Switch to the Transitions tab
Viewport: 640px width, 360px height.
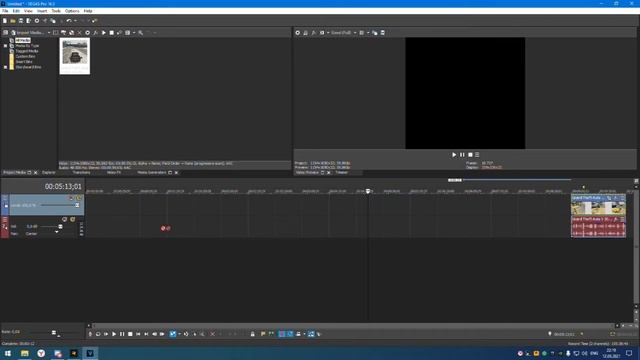[x=81, y=173]
